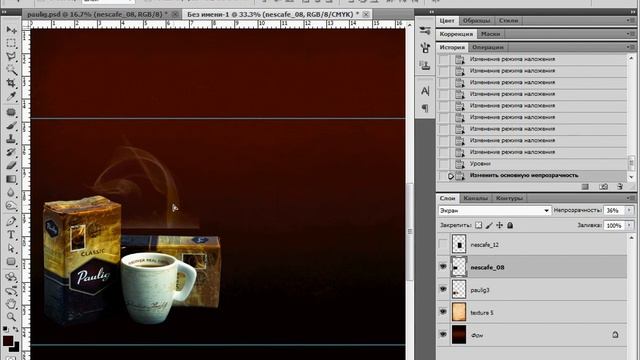Screen dimensions: 640x360
Task: Select the Rectangular Marquee tool
Action: pyautogui.click(x=11, y=43)
